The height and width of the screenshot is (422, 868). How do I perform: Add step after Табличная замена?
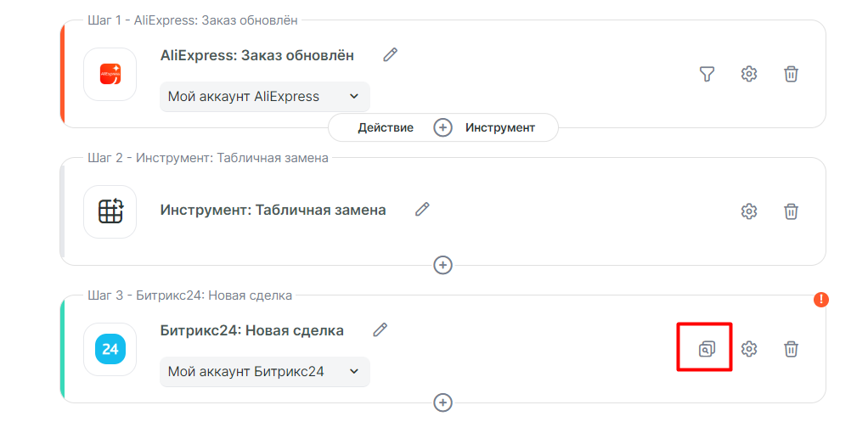[442, 265]
